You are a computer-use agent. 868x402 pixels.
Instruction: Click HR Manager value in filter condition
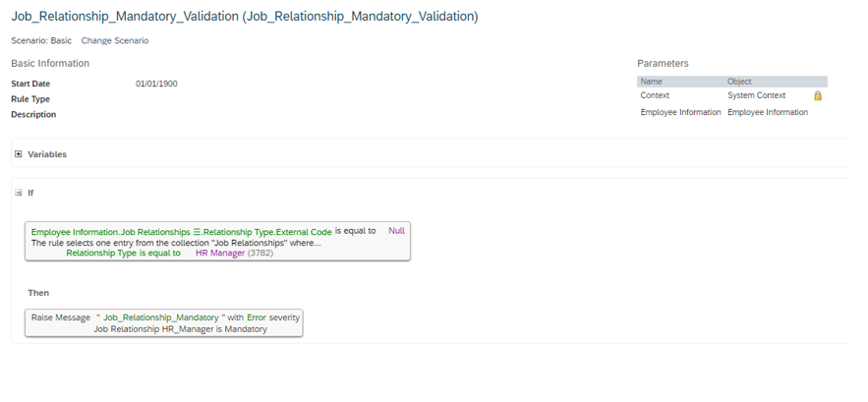[220, 253]
